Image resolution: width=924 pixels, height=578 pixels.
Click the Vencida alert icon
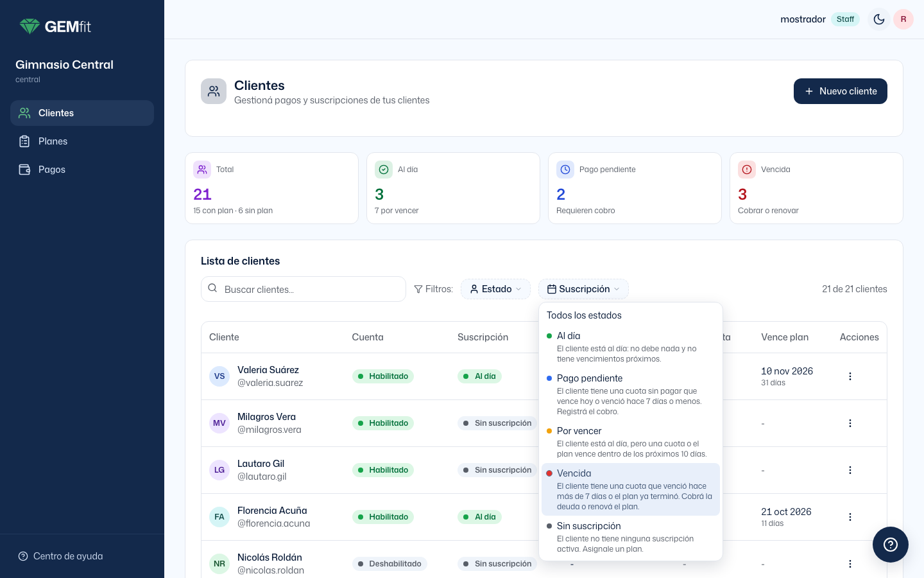pos(747,170)
